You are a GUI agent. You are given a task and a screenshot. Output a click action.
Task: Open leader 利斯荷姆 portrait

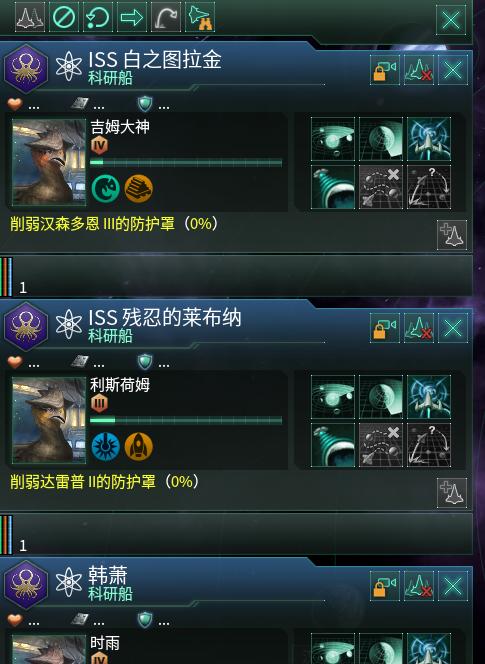click(49, 420)
